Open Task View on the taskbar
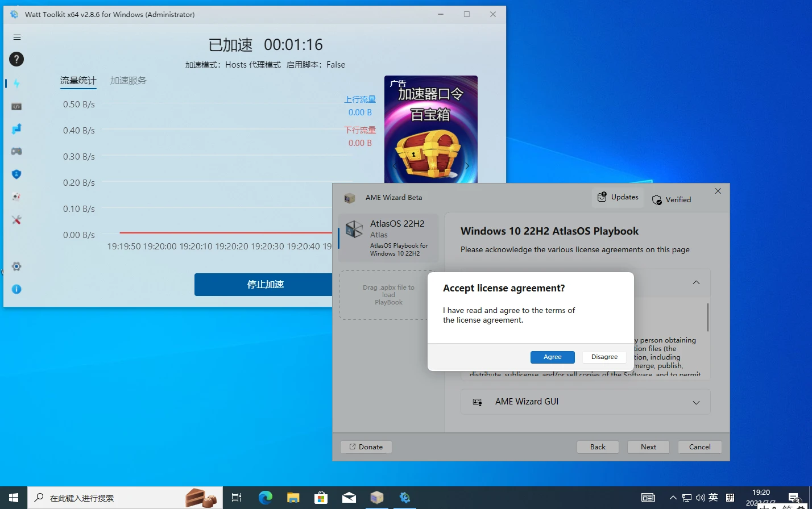The width and height of the screenshot is (812, 509). (x=237, y=498)
